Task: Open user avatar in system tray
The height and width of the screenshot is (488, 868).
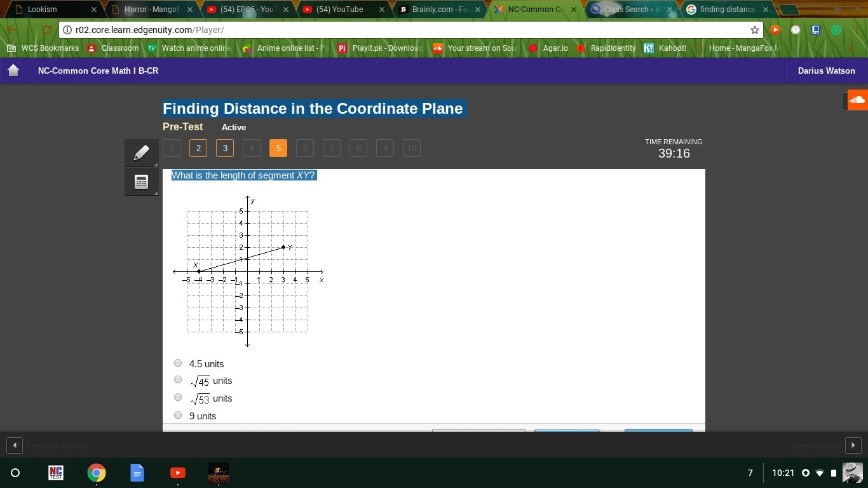Action: click(852, 473)
